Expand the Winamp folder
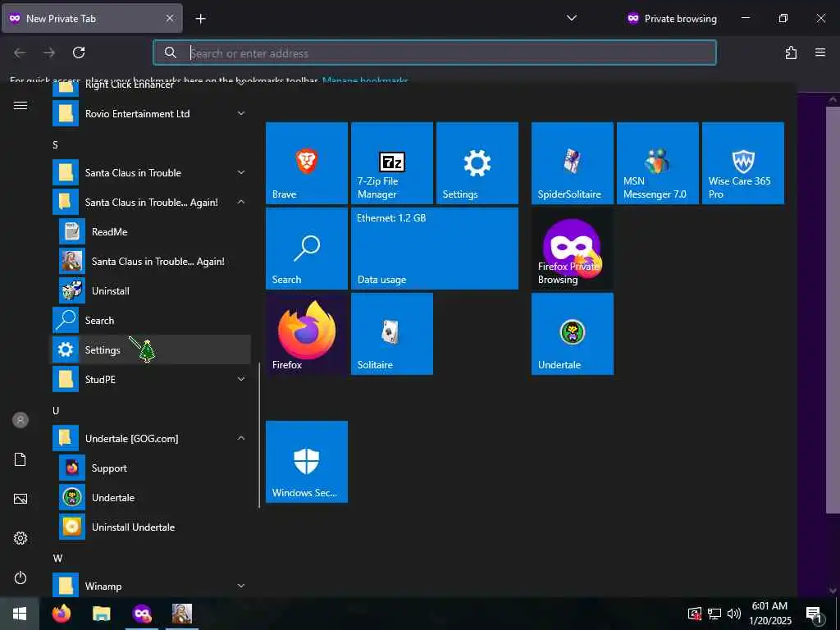This screenshot has height=630, width=840. tap(151, 586)
